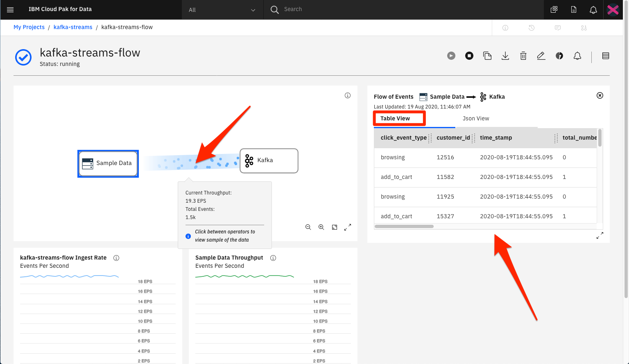The image size is (629, 364).
Task: Duplicate the flow with copy icon
Action: click(x=487, y=56)
